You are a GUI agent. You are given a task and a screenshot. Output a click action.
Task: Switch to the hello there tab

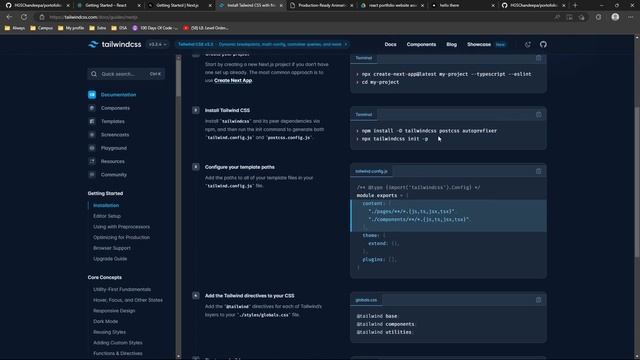coord(463,5)
